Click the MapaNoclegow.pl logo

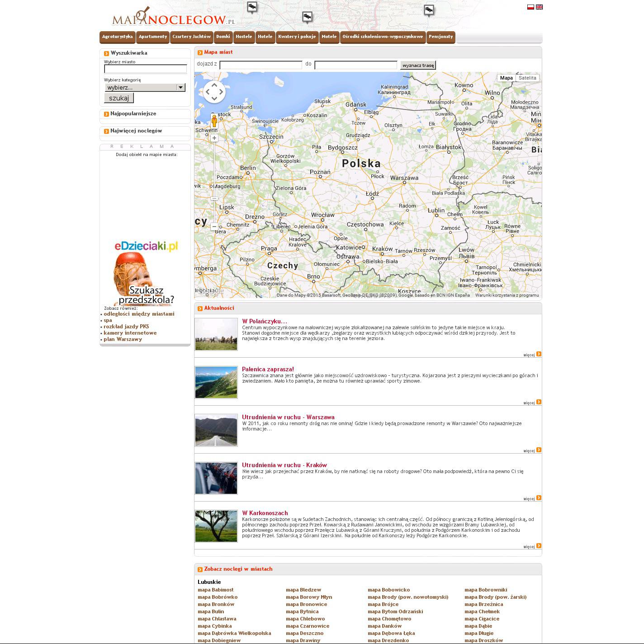coord(173,18)
